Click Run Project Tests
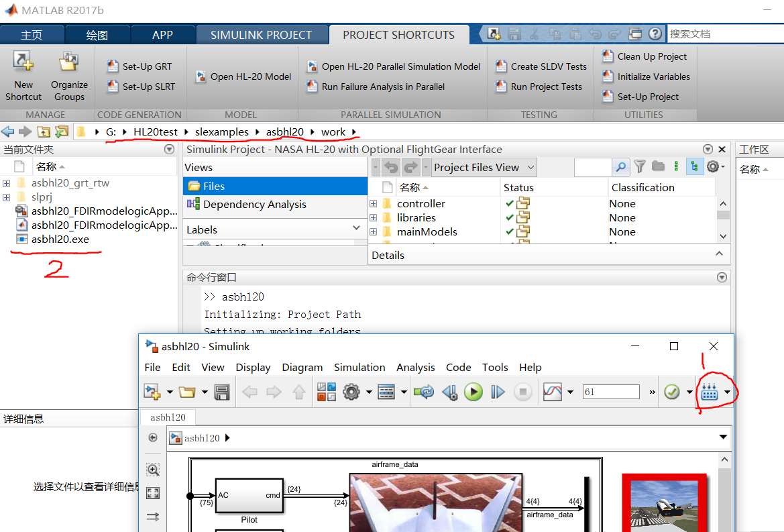 tap(547, 86)
